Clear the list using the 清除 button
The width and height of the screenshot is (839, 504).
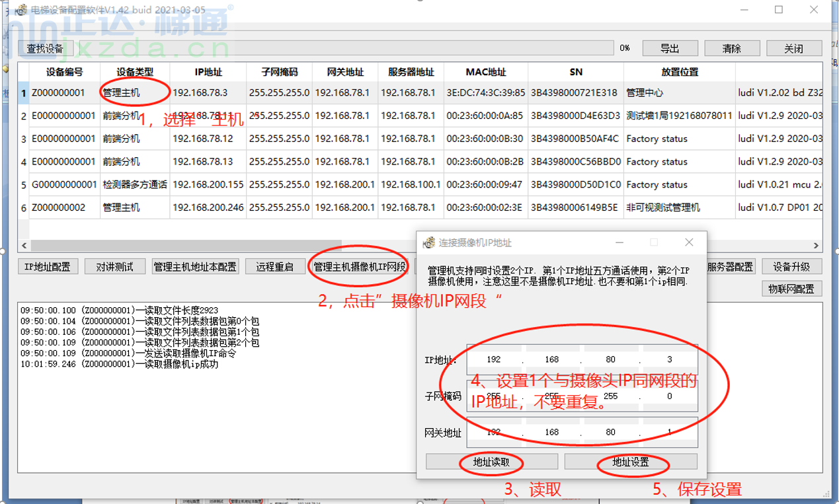pos(731,48)
